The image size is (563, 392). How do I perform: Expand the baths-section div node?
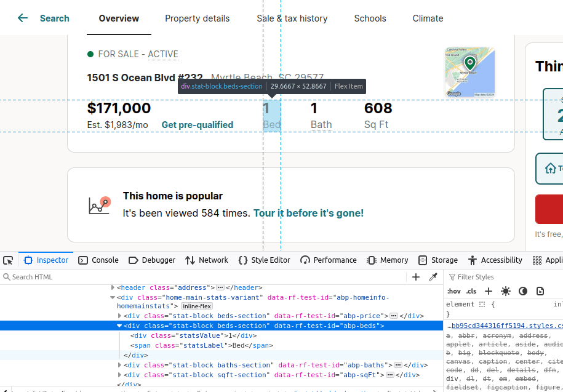[119, 365]
